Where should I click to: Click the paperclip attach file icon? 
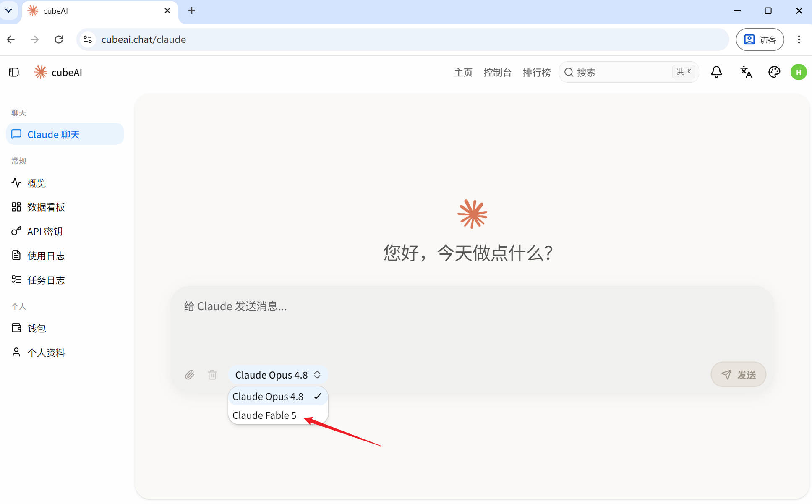click(190, 375)
